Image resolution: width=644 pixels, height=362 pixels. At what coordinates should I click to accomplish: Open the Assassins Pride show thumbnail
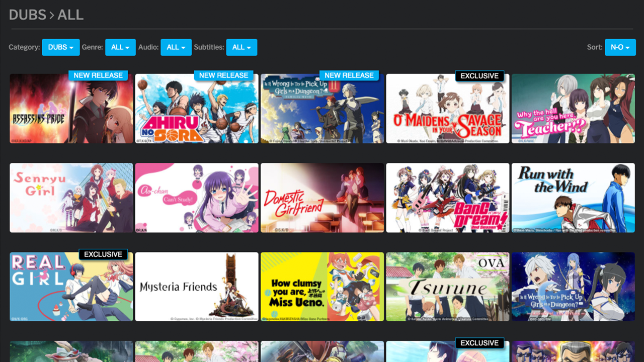tap(71, 109)
